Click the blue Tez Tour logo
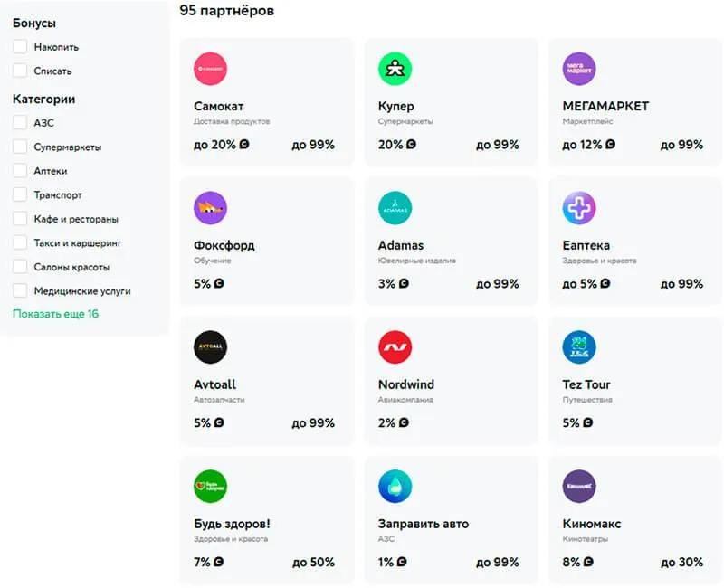 click(x=579, y=347)
